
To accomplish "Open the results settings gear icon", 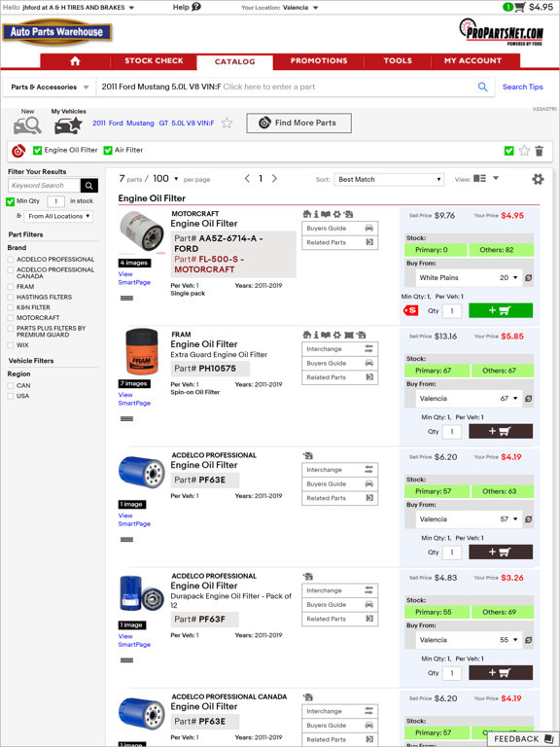I will [538, 179].
